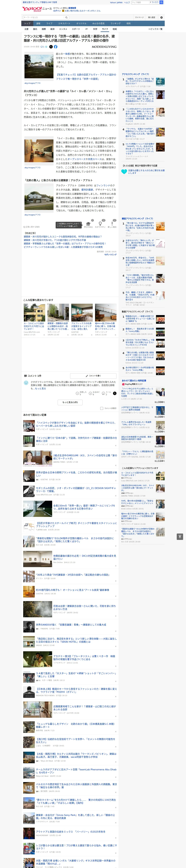Click the ヘルプ link in header
186x868 pixels.
pyautogui.click(x=127, y=2)
